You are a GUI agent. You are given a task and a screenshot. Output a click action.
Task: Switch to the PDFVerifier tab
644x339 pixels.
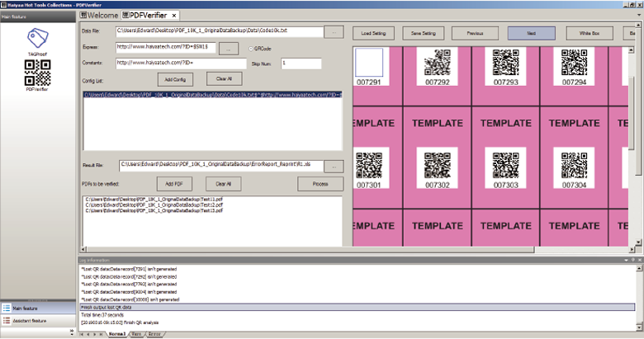tap(149, 15)
